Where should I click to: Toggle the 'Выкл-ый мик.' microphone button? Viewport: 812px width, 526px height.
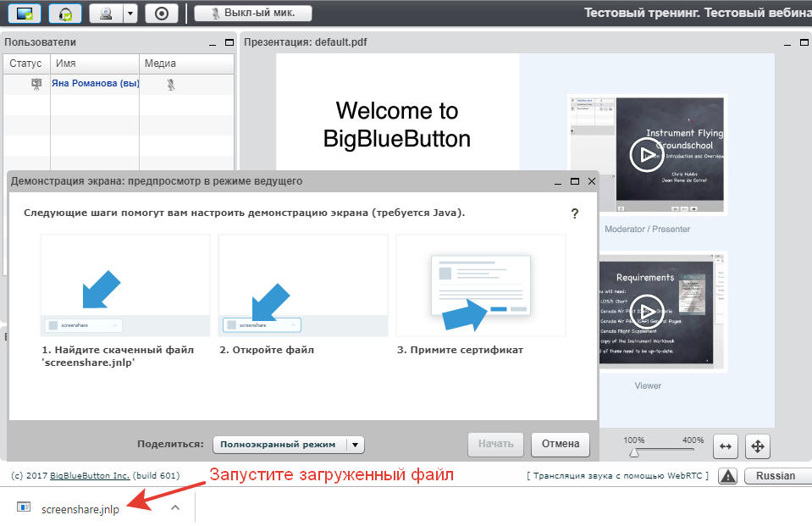pyautogui.click(x=252, y=13)
